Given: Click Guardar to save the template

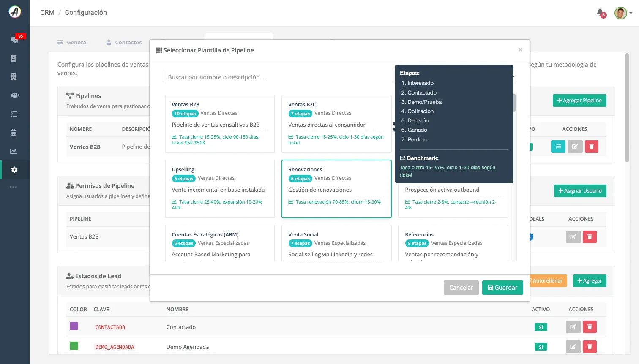Looking at the screenshot, I should coord(502,288).
